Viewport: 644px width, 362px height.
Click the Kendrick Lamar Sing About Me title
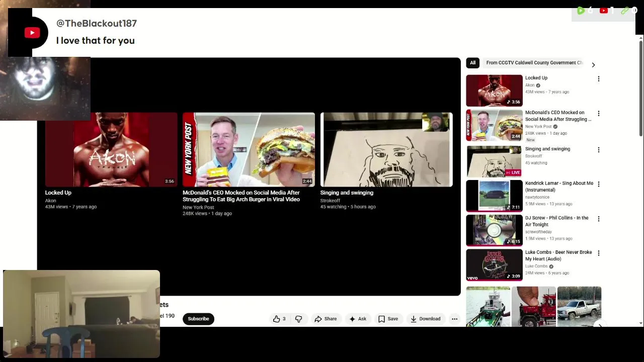click(x=559, y=187)
